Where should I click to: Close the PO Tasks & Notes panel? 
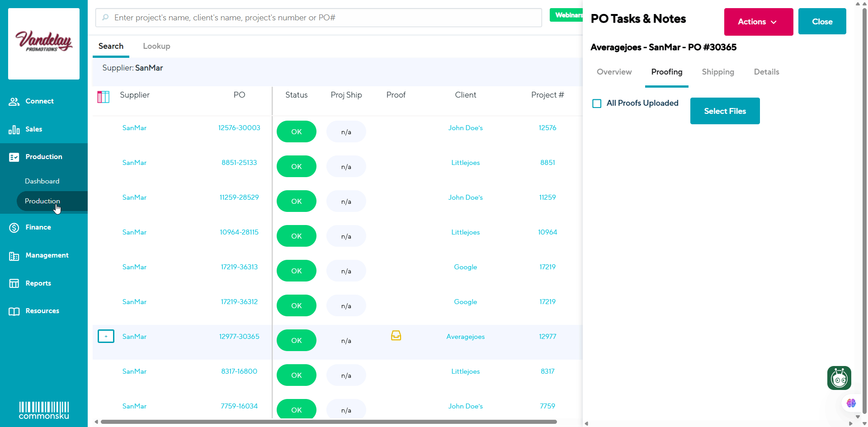(x=822, y=22)
